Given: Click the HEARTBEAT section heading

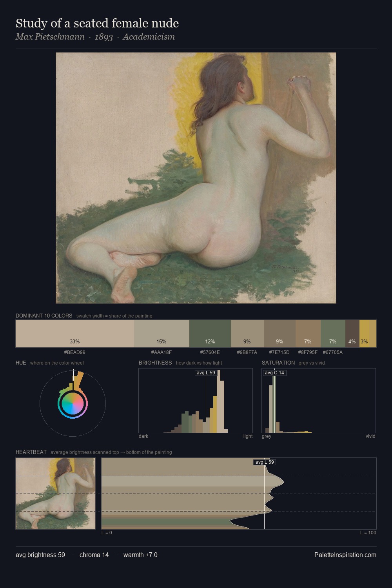Looking at the screenshot, I should coord(31,452).
